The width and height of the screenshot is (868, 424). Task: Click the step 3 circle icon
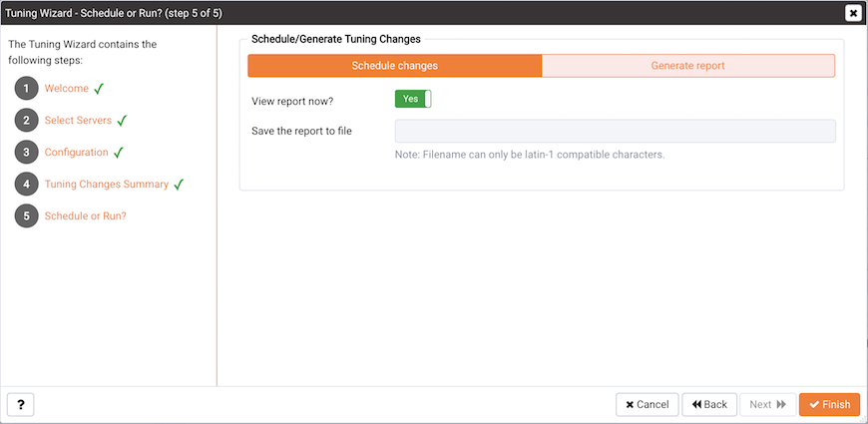coord(27,153)
